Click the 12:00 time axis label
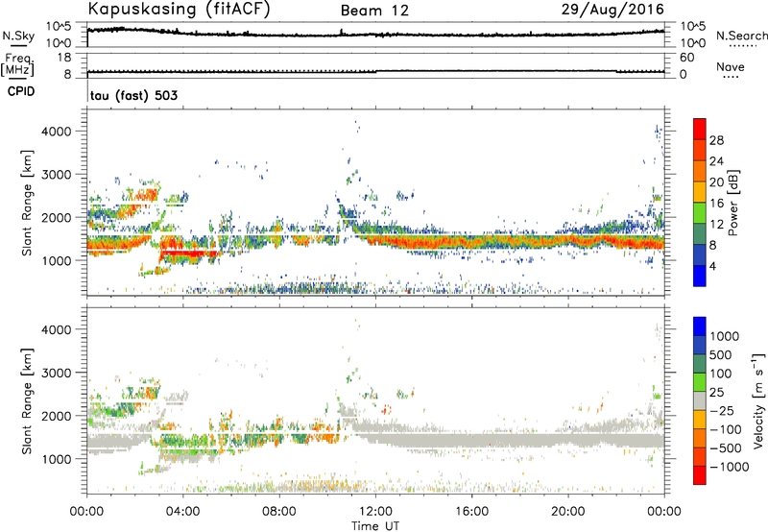The height and width of the screenshot is (532, 768). (x=375, y=512)
